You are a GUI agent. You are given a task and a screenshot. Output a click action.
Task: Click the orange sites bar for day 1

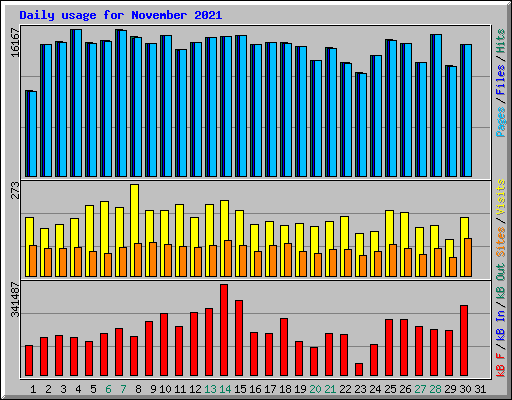tap(33, 261)
